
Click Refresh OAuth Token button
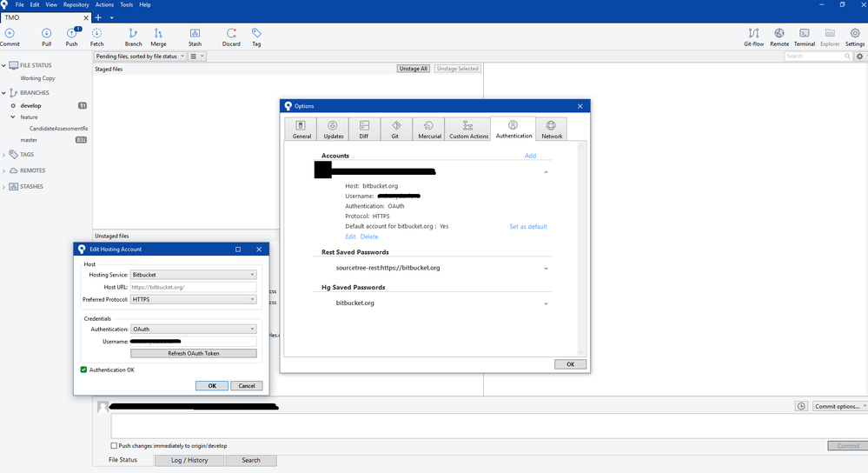click(x=193, y=354)
